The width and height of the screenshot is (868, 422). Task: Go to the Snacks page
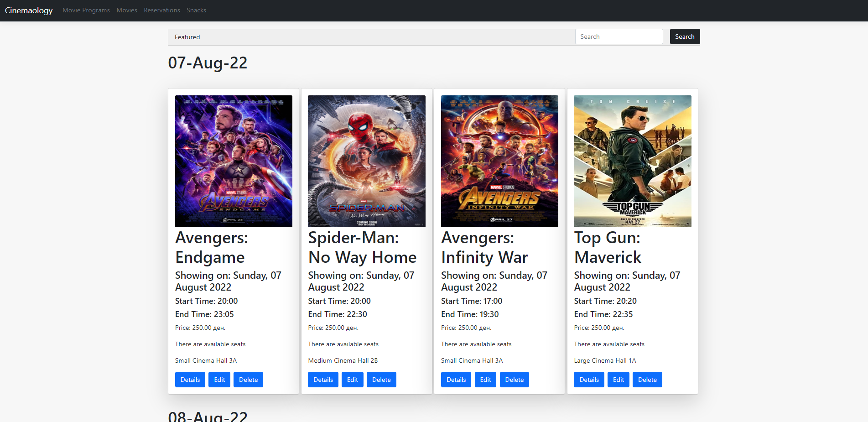click(x=196, y=10)
